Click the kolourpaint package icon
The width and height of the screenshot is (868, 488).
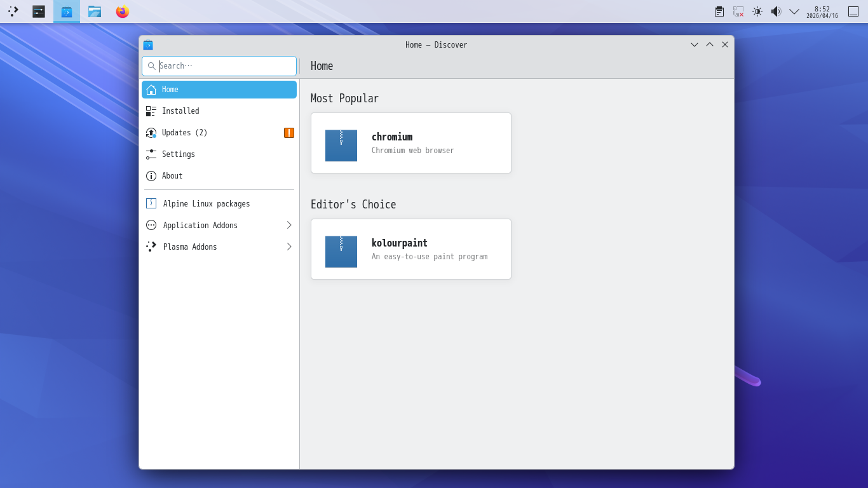[341, 252]
